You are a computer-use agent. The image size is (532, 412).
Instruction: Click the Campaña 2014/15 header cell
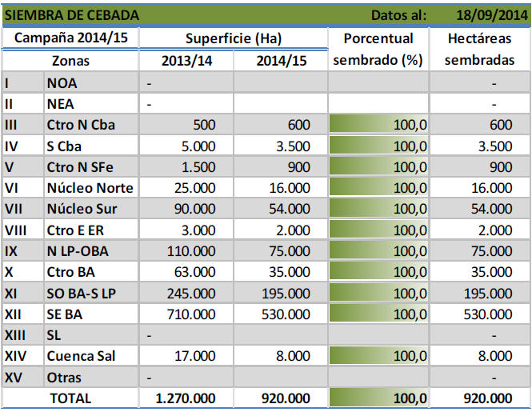pyautogui.click(x=70, y=38)
